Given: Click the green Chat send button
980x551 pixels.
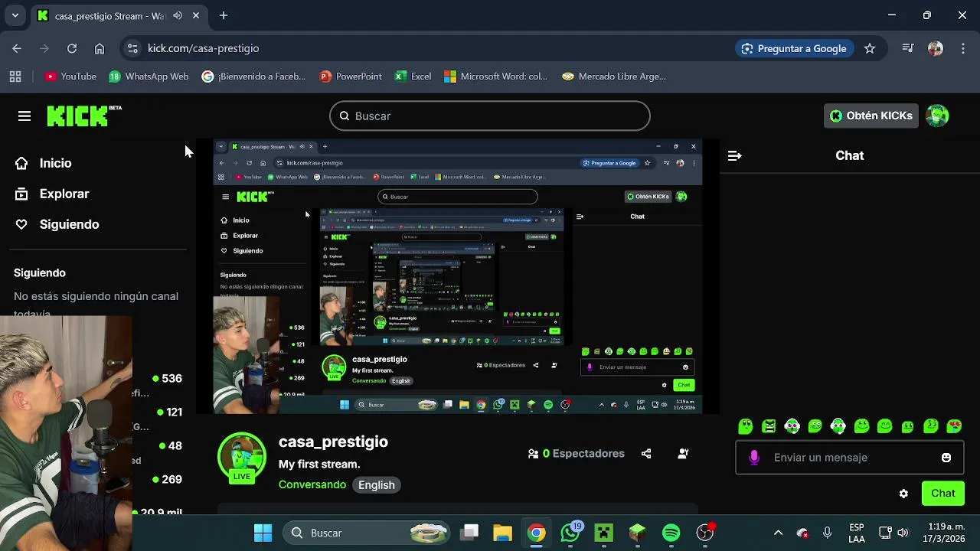Looking at the screenshot, I should 943,494.
